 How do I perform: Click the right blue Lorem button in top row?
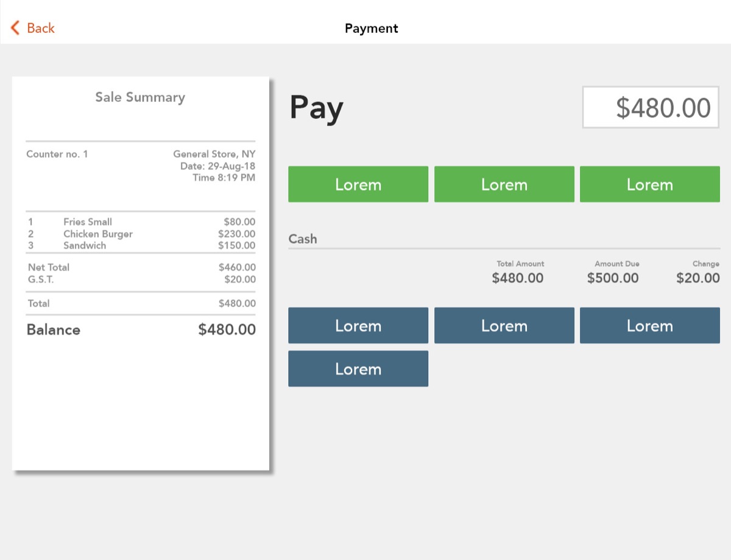click(649, 325)
